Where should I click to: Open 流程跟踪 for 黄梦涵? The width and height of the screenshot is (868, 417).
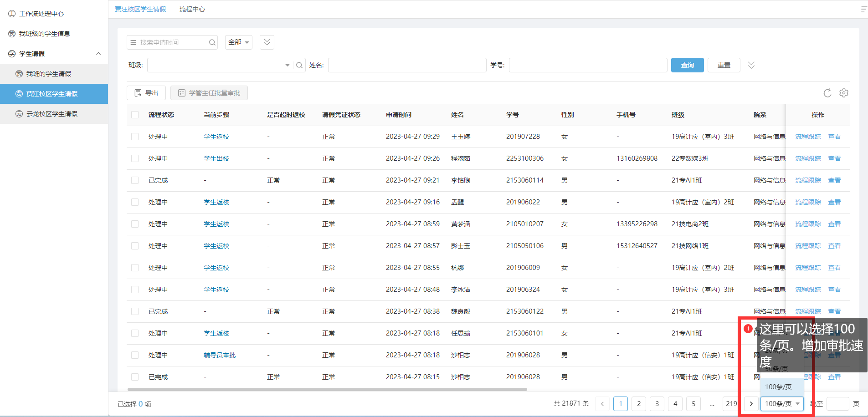coord(808,224)
